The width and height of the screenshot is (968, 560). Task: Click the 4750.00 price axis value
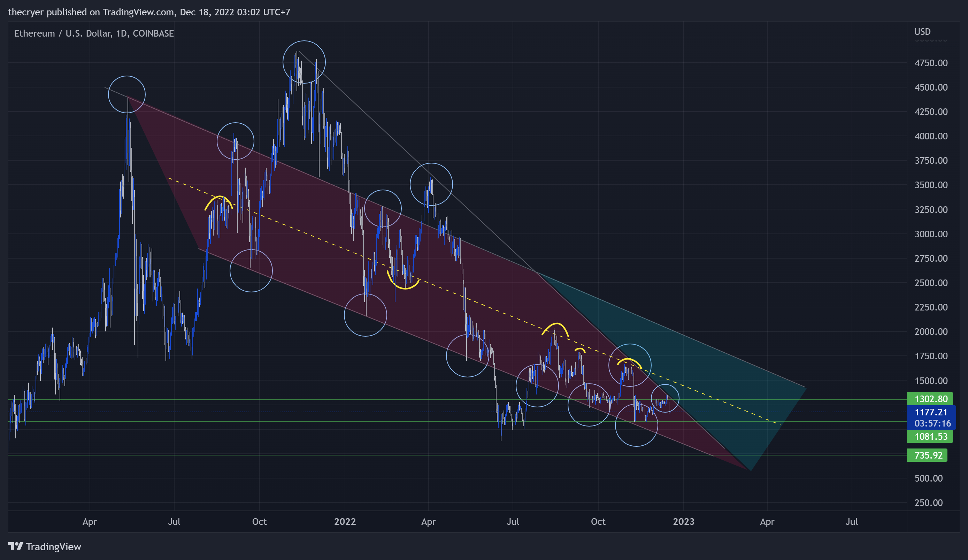931,63
